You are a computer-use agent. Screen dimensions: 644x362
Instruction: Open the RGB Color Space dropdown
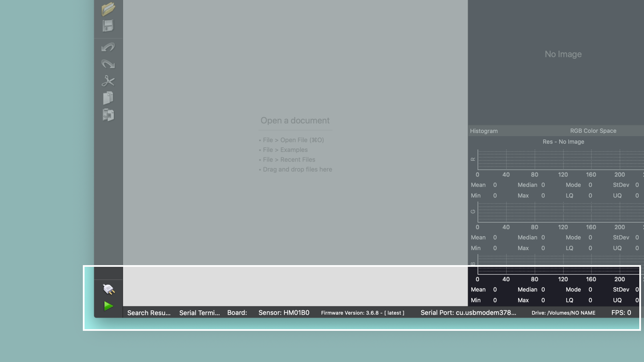[593, 131]
